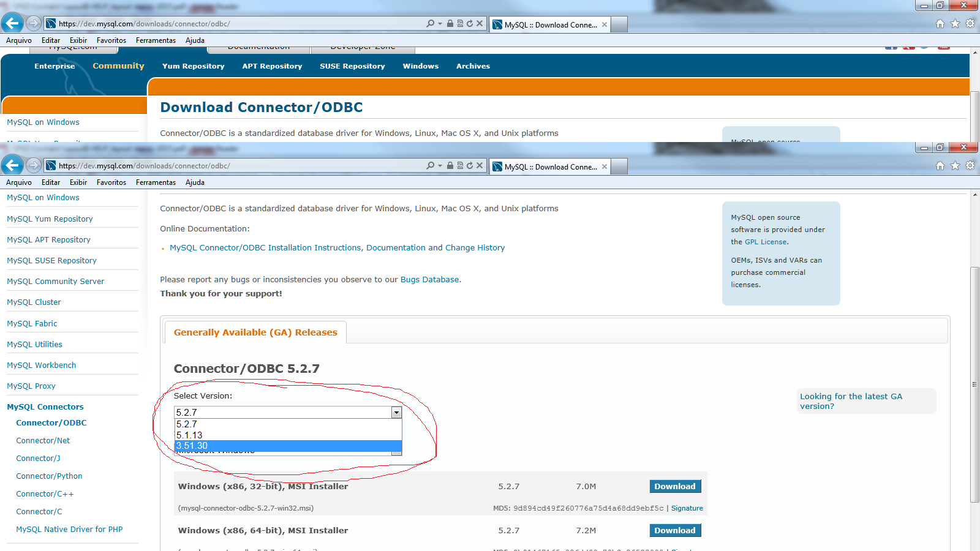Screen dimensions: 980x551
Task: Open MySQL Workbench in the sidebar
Action: pos(42,365)
